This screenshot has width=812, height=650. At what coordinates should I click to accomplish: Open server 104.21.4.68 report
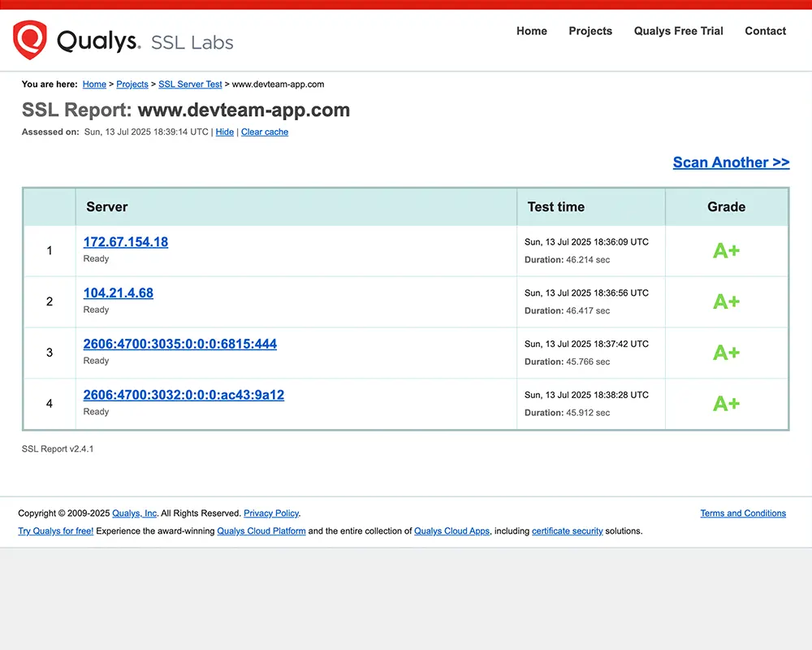(x=118, y=292)
